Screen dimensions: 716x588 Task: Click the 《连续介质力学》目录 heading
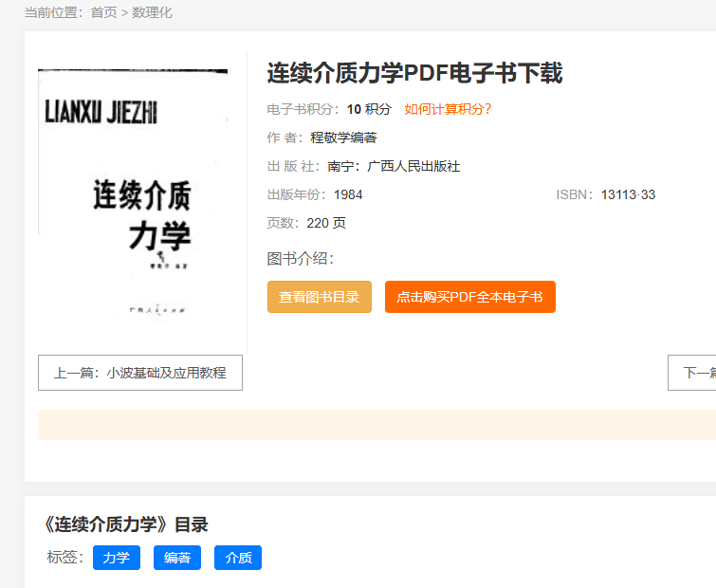pos(126,524)
